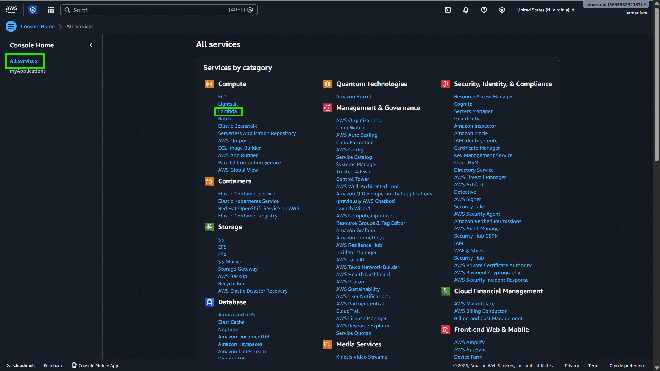Open the ElastiCache link
The image size is (660, 371).
coord(231,322)
